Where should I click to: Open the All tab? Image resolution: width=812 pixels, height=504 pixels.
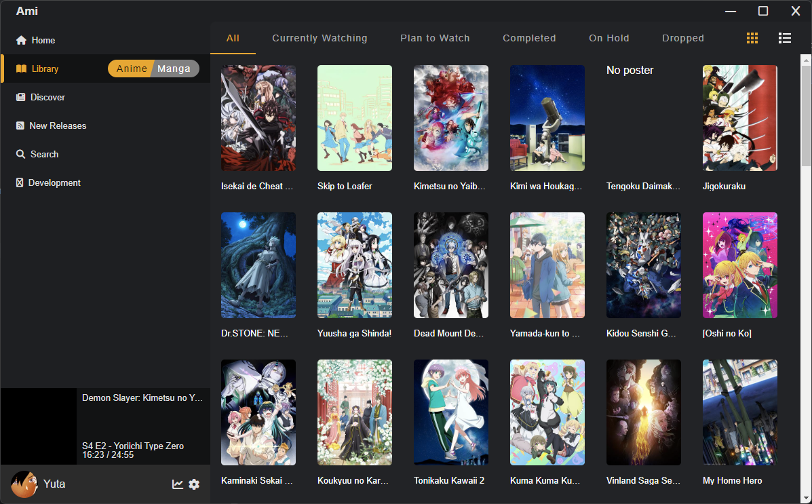tap(233, 38)
